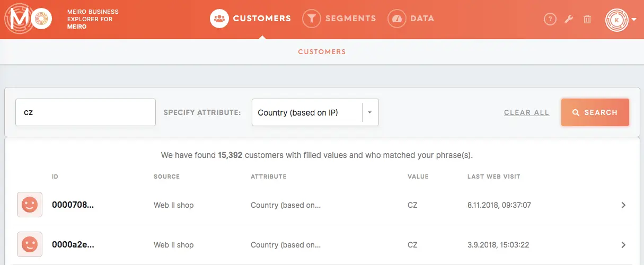Image resolution: width=644 pixels, height=265 pixels.
Task: Click the Clear All link
Action: point(527,112)
